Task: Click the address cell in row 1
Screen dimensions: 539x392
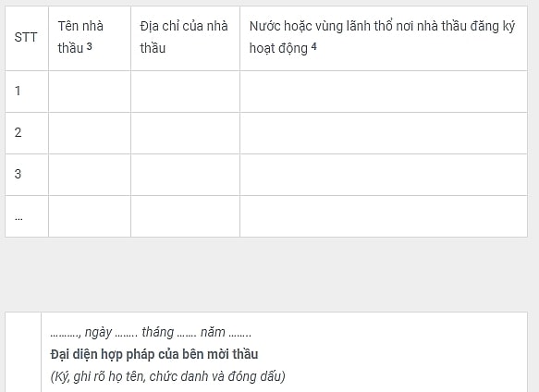Action: click(185, 92)
